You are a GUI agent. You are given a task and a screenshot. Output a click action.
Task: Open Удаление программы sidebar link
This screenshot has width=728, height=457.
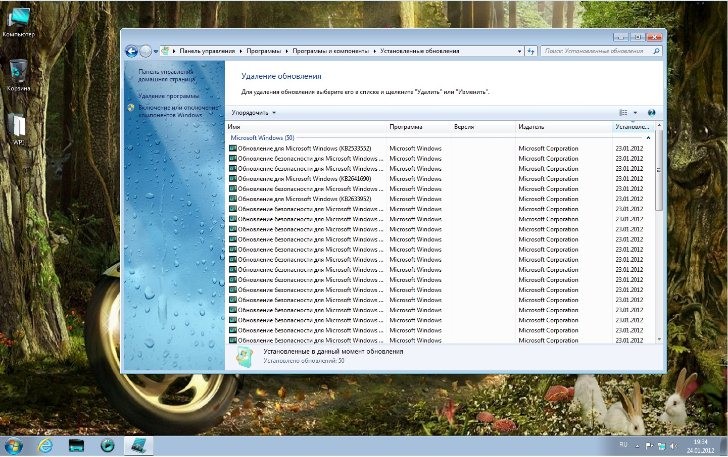[169, 96]
